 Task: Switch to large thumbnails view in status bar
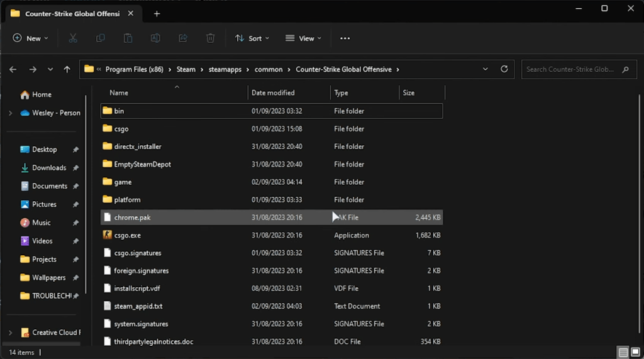point(635,352)
